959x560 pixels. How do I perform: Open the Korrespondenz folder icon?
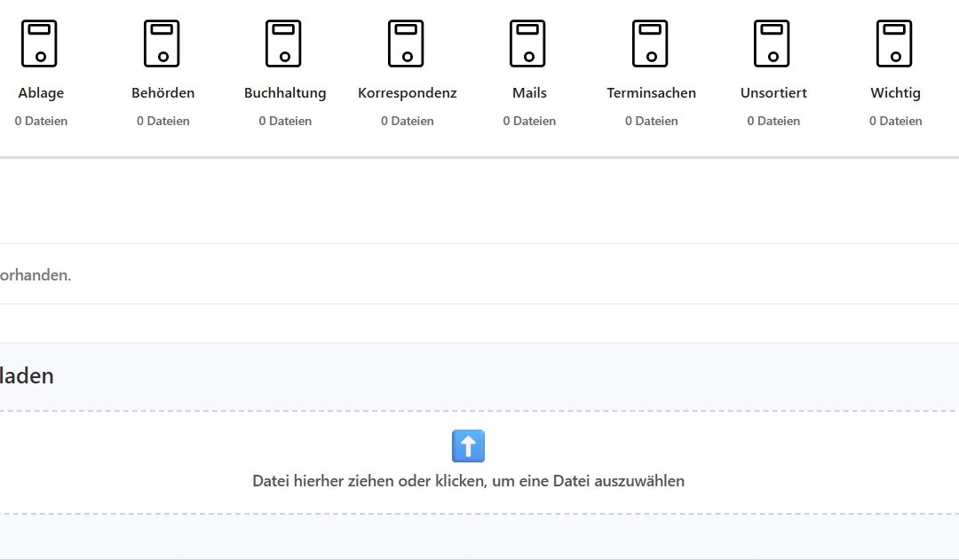406,43
